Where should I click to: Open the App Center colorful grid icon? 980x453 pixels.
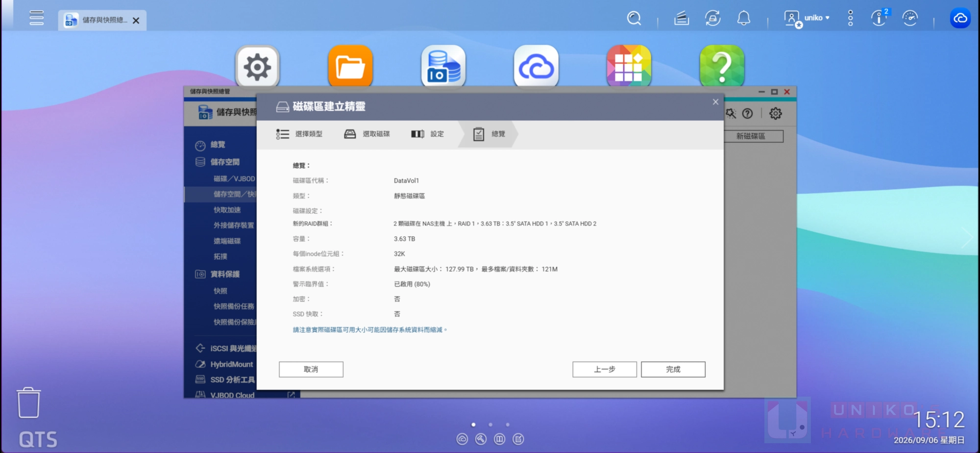pyautogui.click(x=629, y=67)
